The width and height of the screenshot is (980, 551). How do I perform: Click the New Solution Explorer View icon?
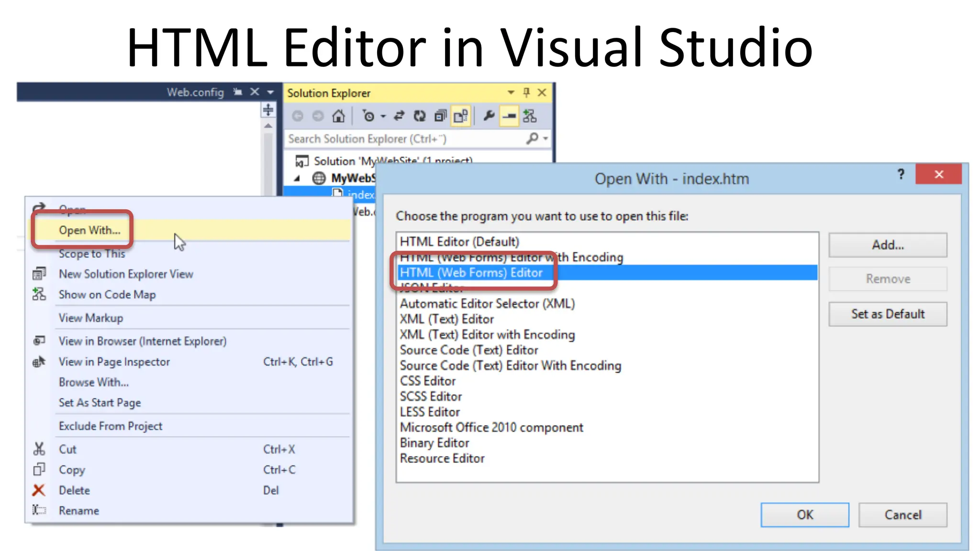[x=39, y=274]
